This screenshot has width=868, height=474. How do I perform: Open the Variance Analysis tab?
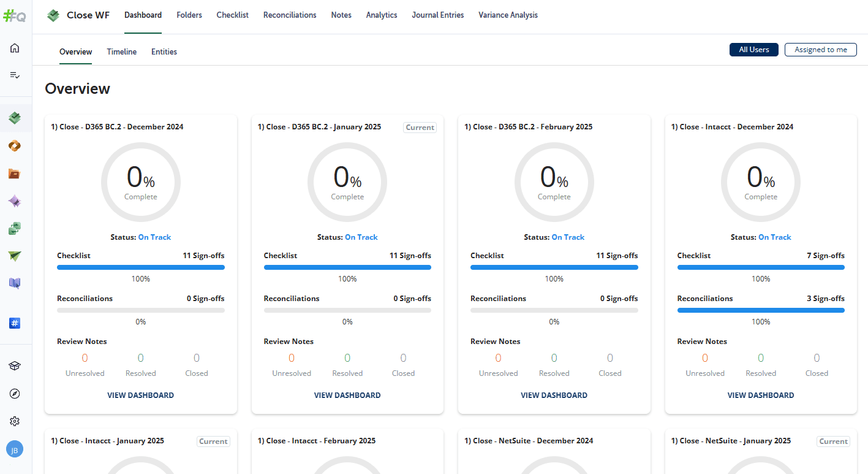coord(508,15)
